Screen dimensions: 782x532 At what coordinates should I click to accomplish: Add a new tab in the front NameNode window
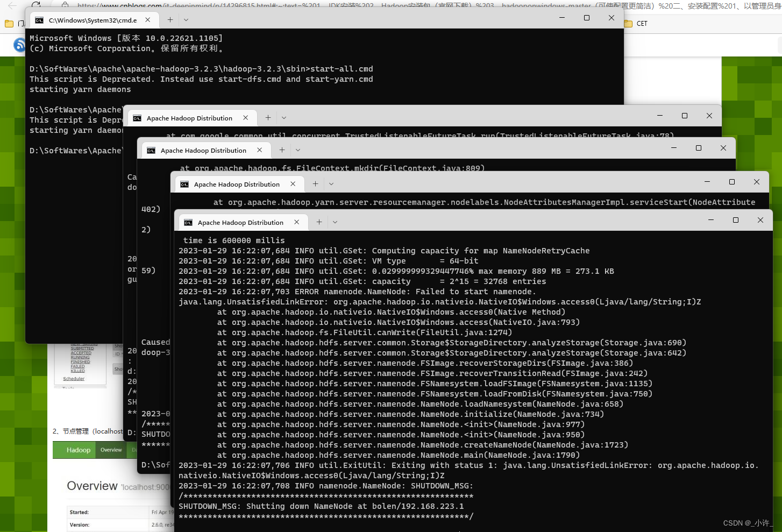tap(319, 222)
